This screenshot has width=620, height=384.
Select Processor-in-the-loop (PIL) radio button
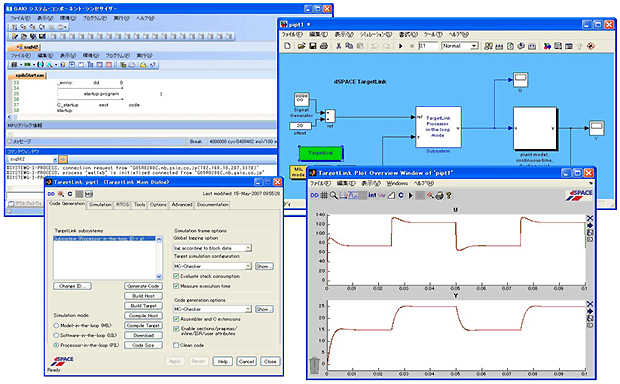[x=56, y=345]
